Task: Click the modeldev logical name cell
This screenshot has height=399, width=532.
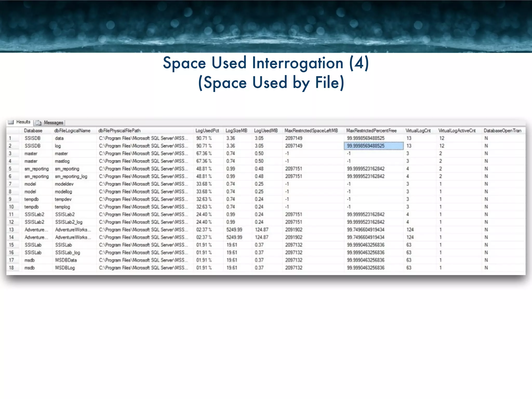Action: point(64,184)
